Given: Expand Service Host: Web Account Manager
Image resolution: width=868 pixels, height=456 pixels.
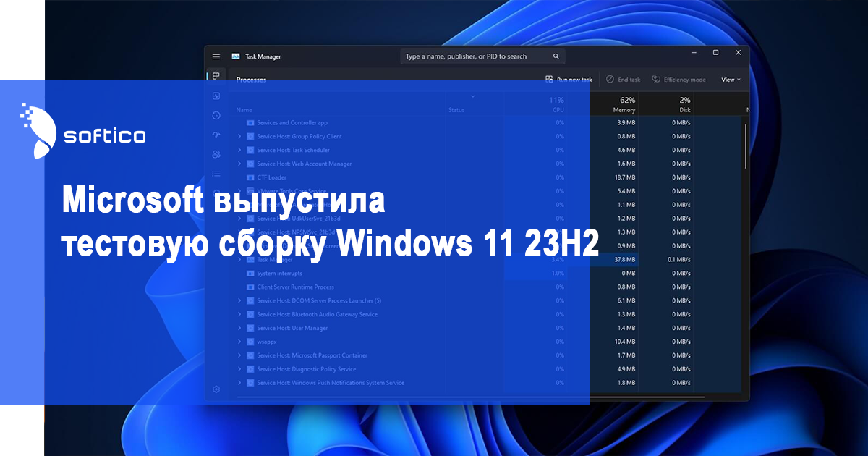Looking at the screenshot, I should (x=239, y=164).
